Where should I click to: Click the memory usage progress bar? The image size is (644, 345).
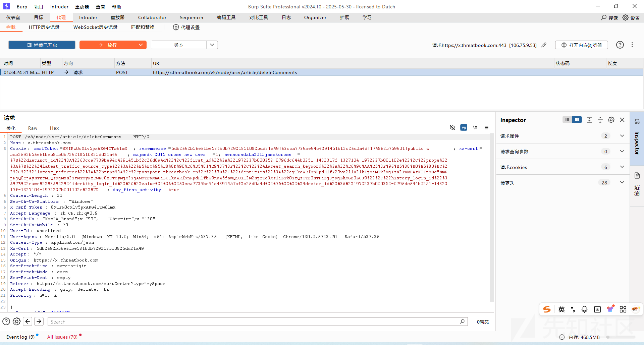(621, 337)
